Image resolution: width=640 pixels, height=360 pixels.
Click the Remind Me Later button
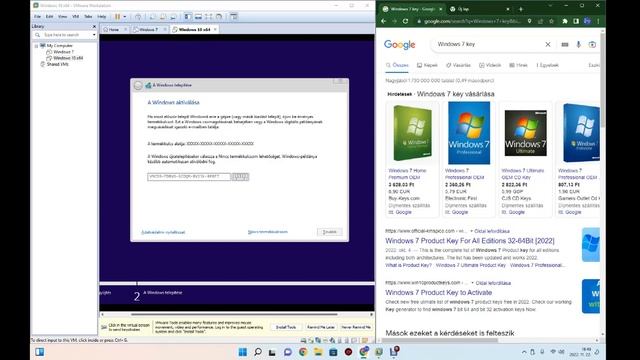(x=321, y=327)
